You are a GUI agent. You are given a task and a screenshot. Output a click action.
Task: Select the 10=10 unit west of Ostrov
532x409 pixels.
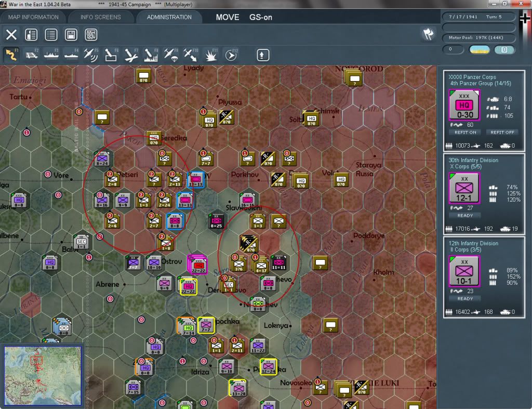coord(154,263)
